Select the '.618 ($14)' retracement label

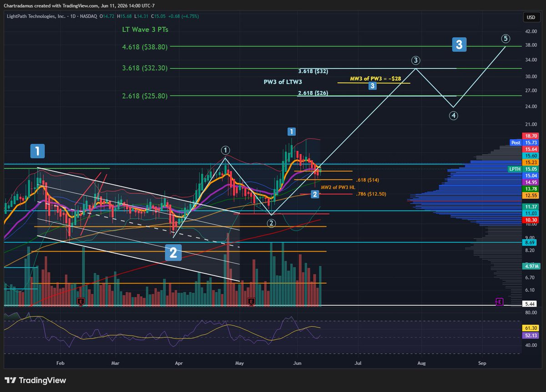pos(369,180)
